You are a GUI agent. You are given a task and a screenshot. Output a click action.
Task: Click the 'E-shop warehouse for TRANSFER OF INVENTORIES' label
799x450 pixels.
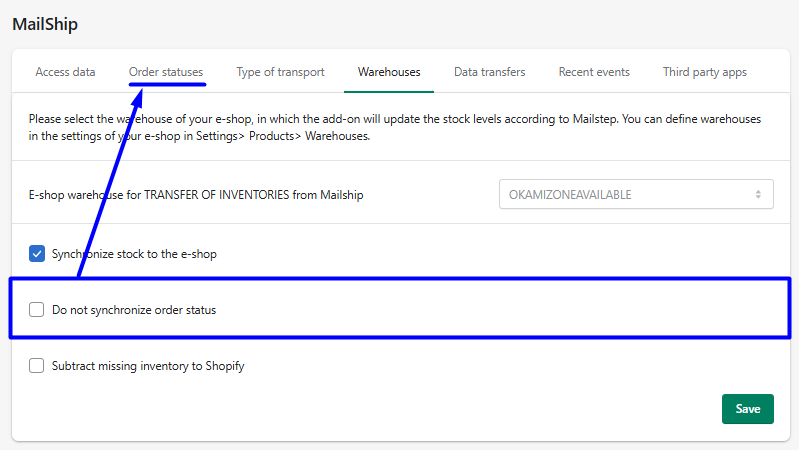[x=196, y=195]
